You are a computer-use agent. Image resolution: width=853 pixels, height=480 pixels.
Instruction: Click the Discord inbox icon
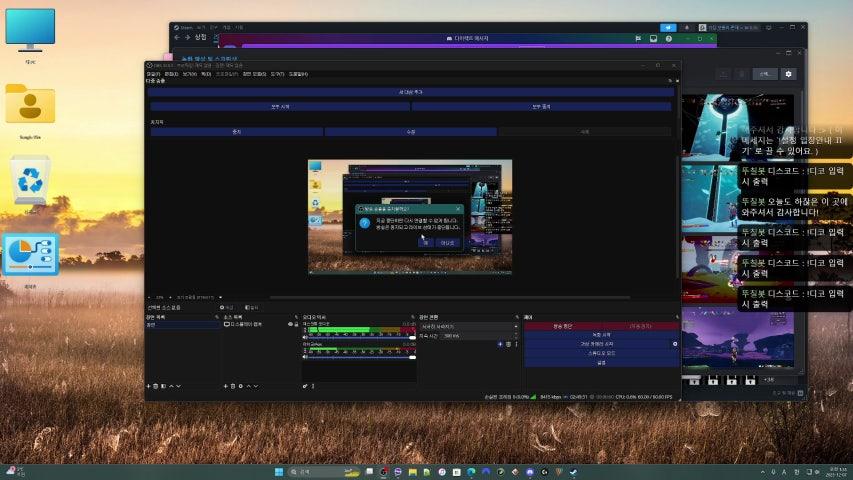(653, 38)
